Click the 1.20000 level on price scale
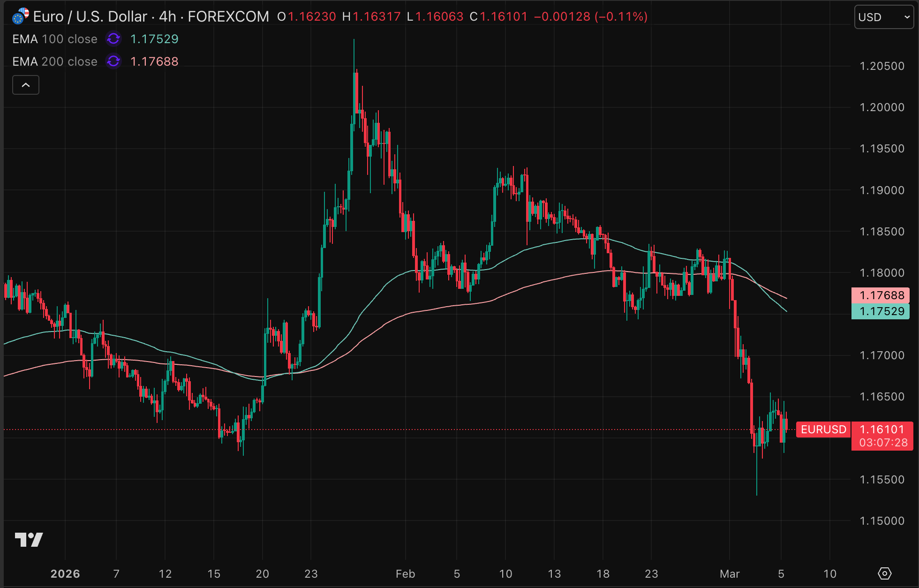 point(881,107)
